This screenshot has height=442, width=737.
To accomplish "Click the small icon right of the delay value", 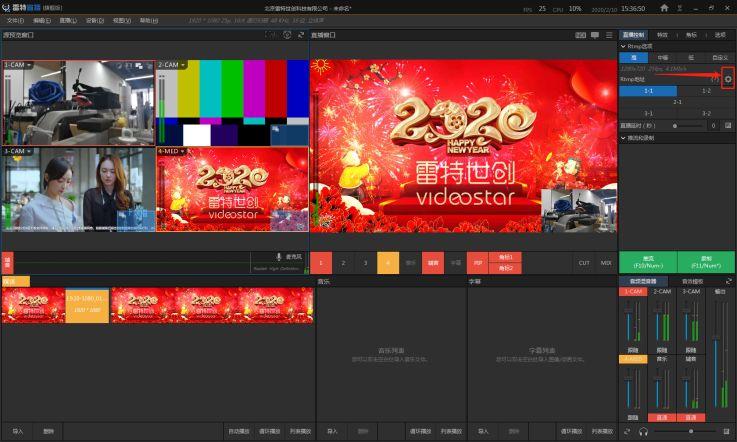I will click(x=728, y=126).
